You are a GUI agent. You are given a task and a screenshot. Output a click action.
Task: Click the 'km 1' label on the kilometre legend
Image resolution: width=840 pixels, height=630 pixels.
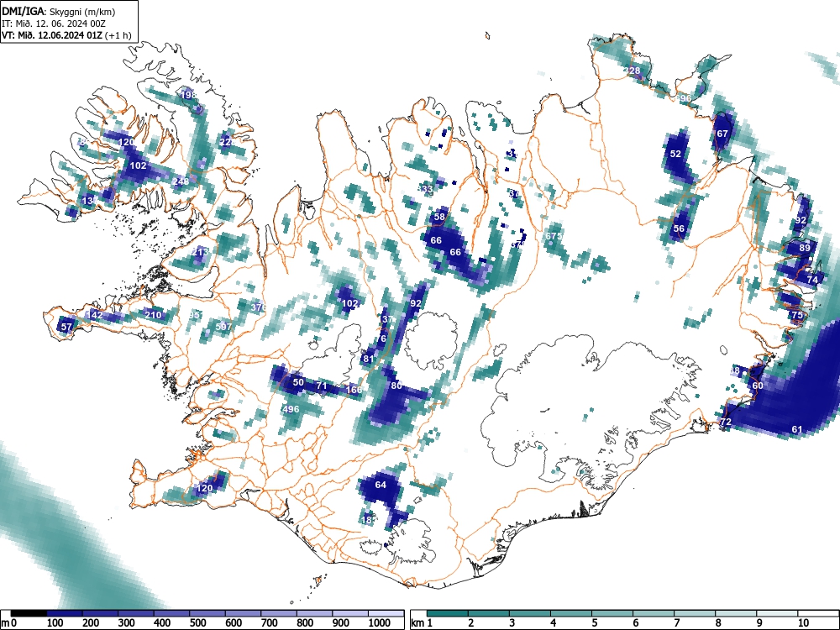pyautogui.click(x=421, y=623)
